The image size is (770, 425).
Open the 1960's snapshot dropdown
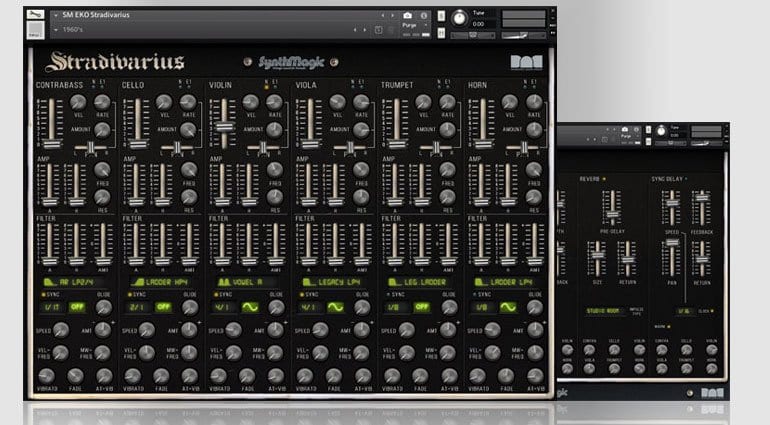[56, 29]
